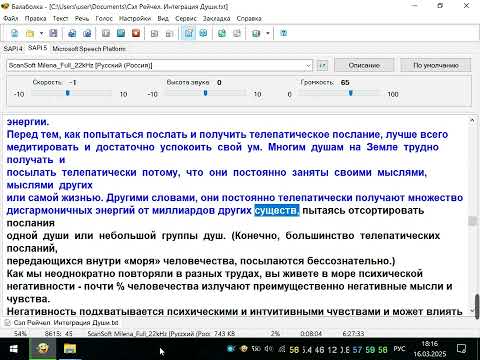Open the Справка menu

click(249, 19)
